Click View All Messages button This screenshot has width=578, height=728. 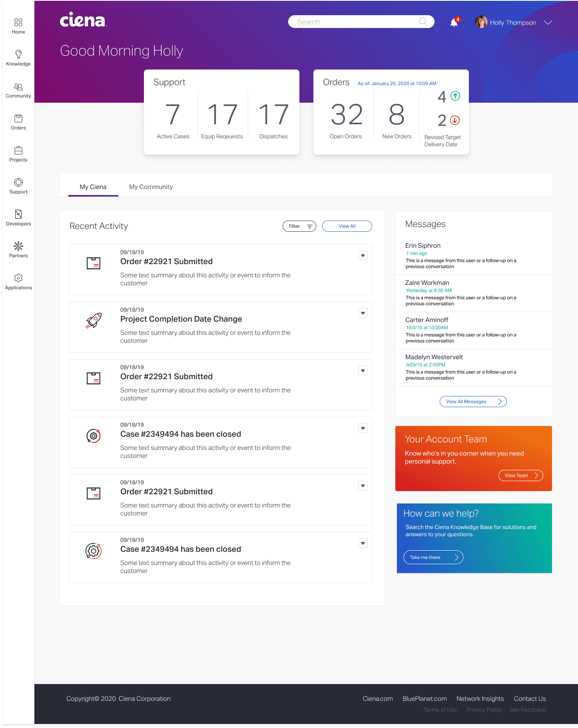(473, 402)
